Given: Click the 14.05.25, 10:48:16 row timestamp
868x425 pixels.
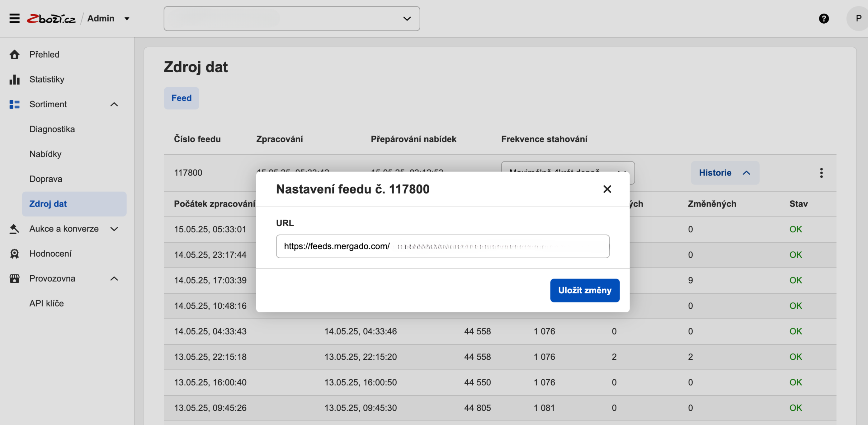Looking at the screenshot, I should (210, 306).
